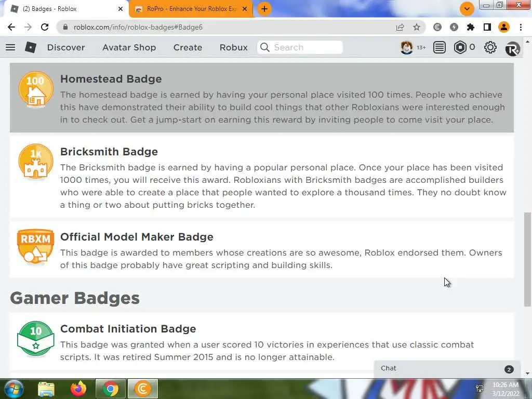This screenshot has height=399, width=532.
Task: Click the lightning bolt extension icon
Action: [x=454, y=27]
